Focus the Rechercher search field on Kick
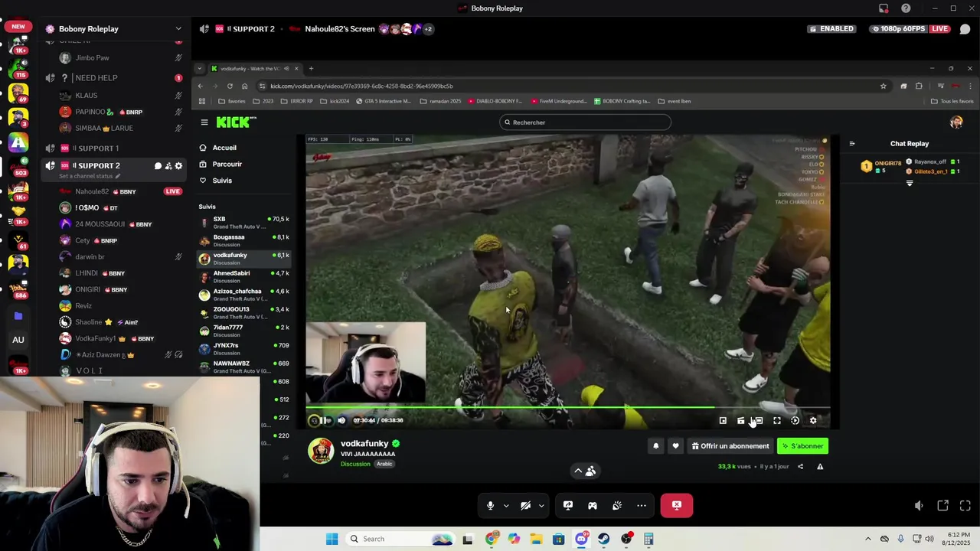980x551 pixels. pyautogui.click(x=586, y=122)
